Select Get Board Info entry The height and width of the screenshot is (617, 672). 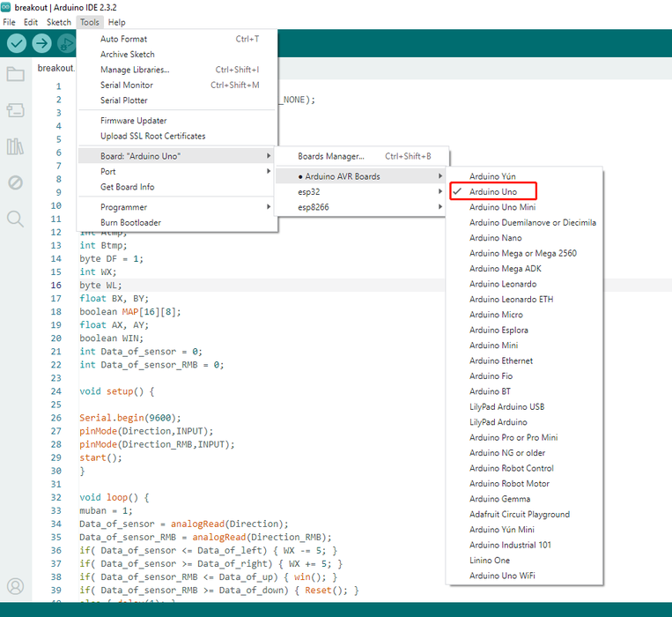pos(176,187)
